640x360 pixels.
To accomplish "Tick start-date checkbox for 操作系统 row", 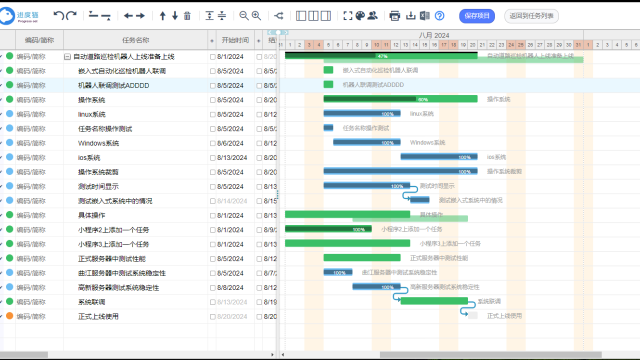I will click(213, 100).
